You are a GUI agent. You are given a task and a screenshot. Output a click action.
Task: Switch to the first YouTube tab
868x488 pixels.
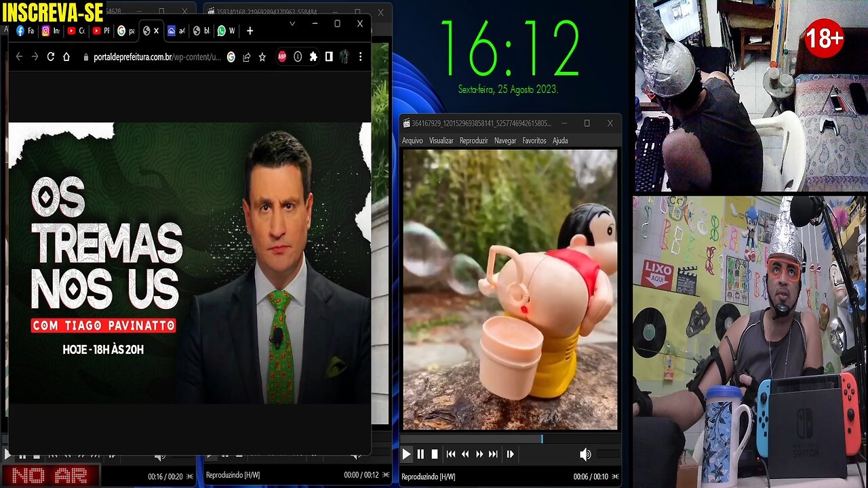(x=76, y=30)
